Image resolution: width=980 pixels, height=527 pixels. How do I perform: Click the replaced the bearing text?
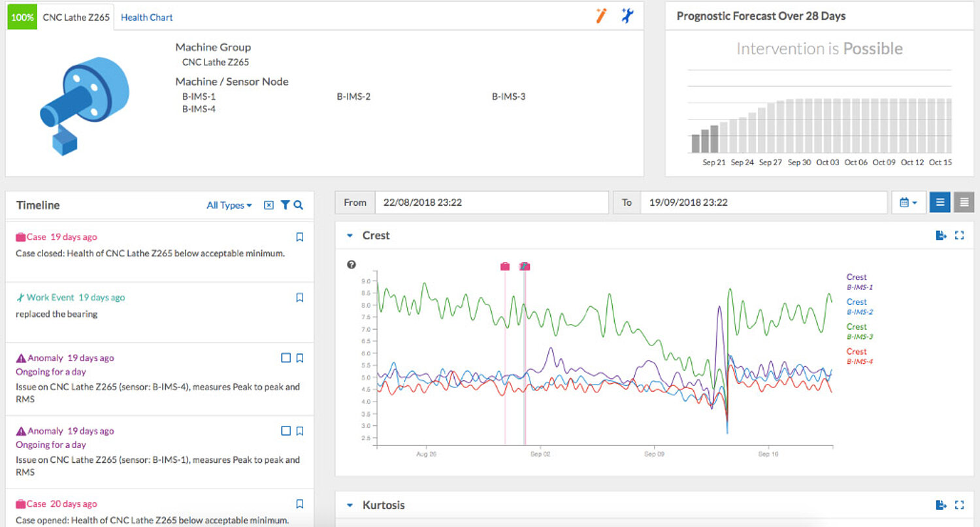pos(57,314)
